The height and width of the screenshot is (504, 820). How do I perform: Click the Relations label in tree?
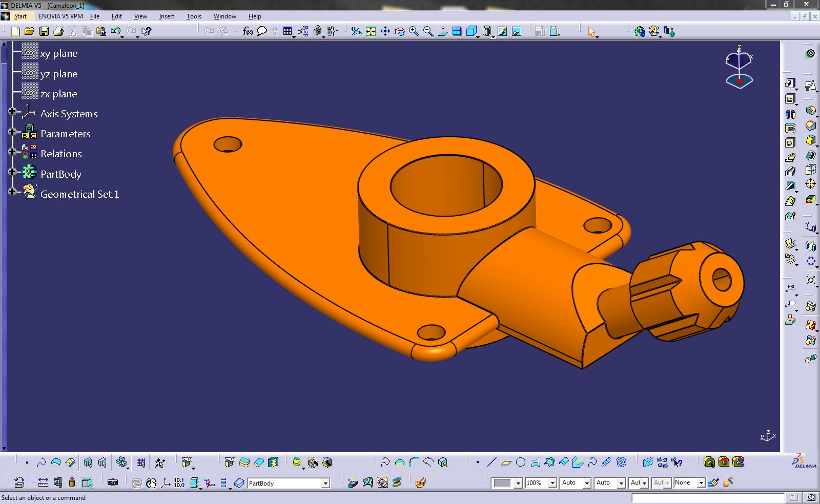[61, 154]
